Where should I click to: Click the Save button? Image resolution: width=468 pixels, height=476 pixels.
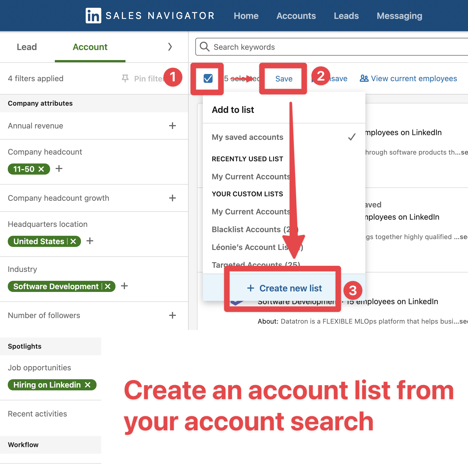pos(283,79)
